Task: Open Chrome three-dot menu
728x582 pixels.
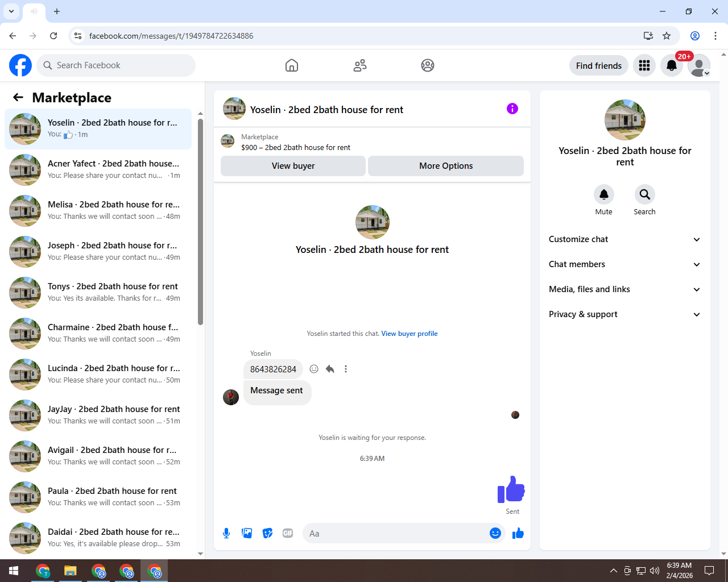Action: [715, 36]
